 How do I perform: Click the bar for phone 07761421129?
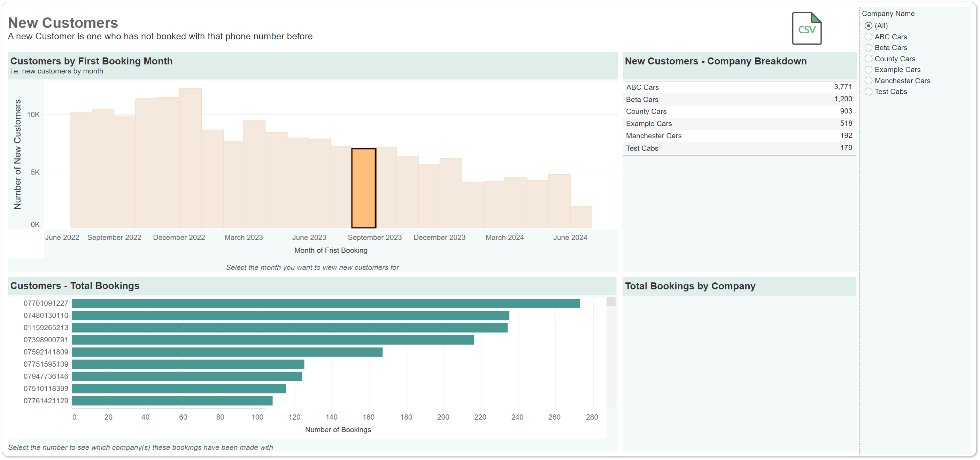click(x=171, y=400)
